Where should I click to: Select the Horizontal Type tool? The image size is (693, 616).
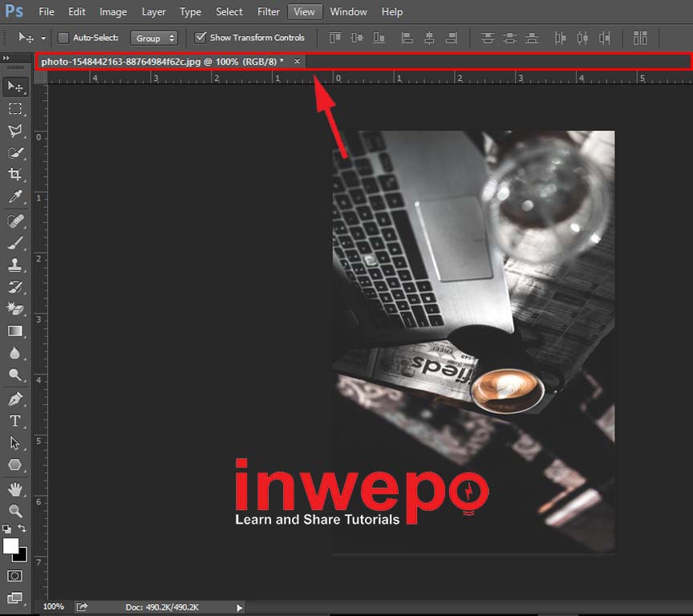pos(14,421)
